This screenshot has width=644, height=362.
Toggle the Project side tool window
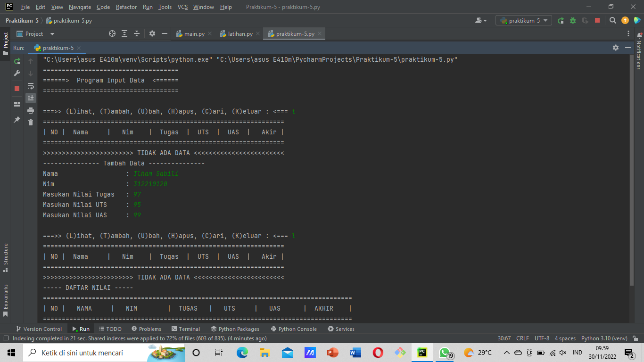coord(6,43)
